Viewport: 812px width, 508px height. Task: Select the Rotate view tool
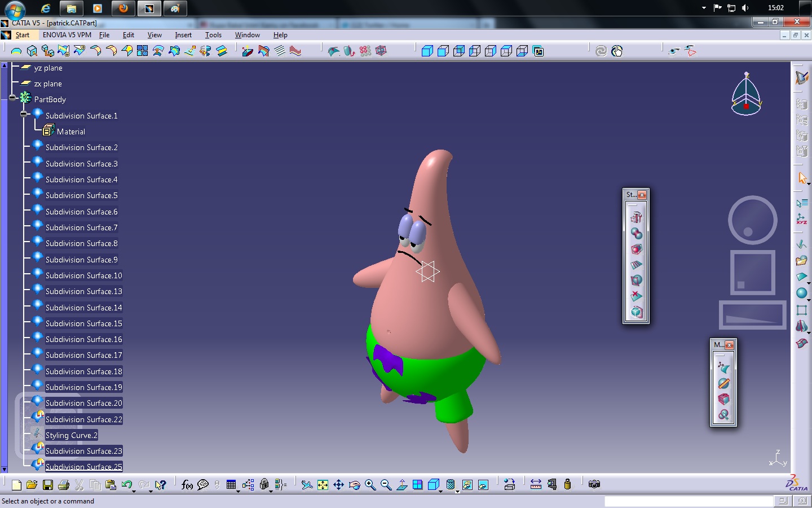pyautogui.click(x=354, y=485)
